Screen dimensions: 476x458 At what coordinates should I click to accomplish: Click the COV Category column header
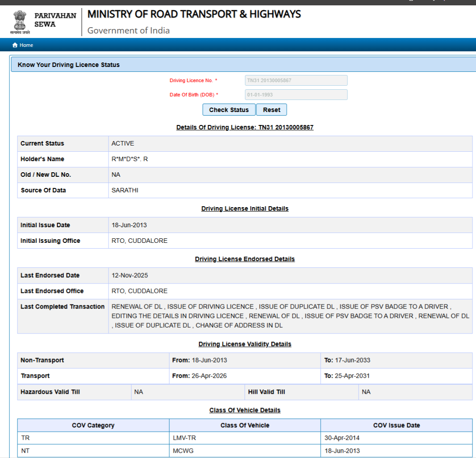coord(93,425)
